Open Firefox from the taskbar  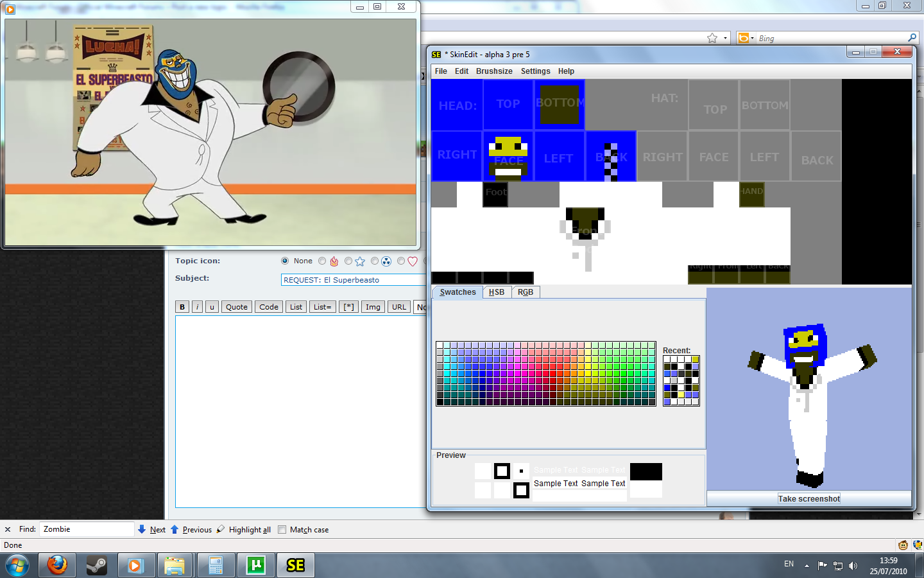pos(57,565)
